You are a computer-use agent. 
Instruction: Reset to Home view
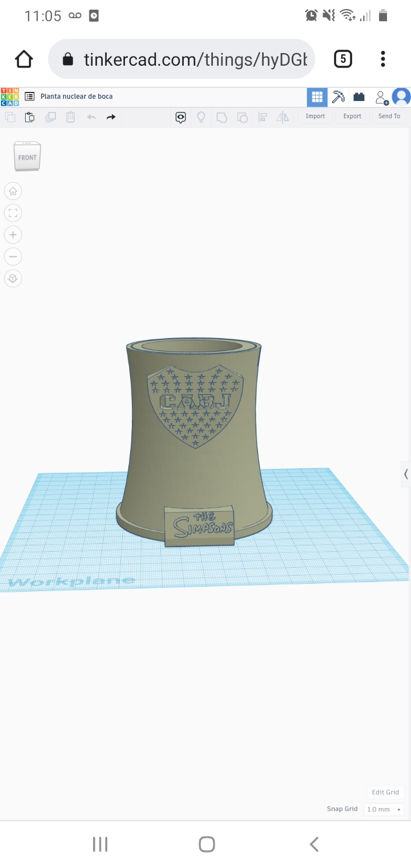13,191
